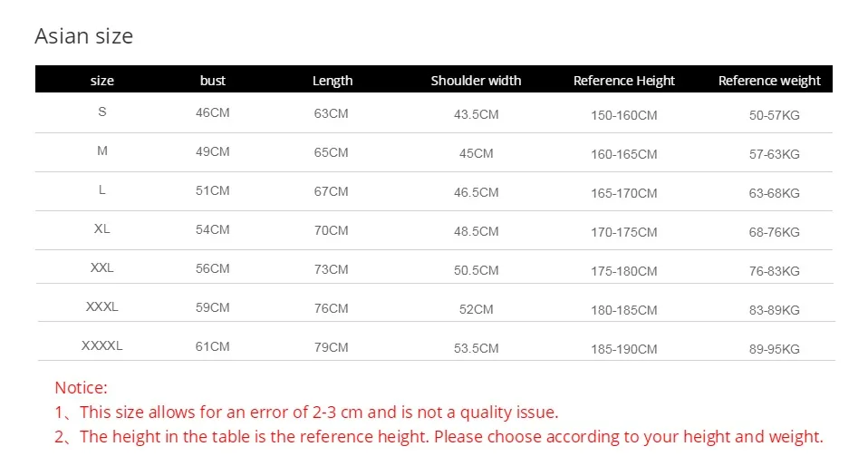Click the 'Reference weight' column header
The image size is (868, 466).
[769, 81]
